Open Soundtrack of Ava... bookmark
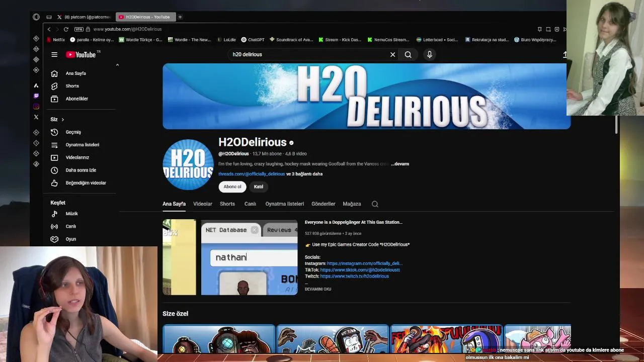Image resolution: width=644 pixels, height=362 pixels. [291, 40]
